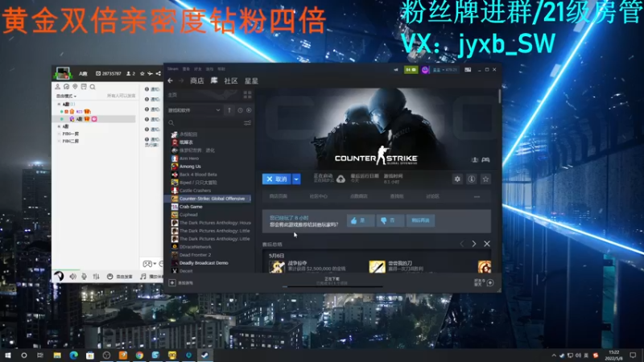
Task: Open the 社区 (Community) tab in Steam
Action: 231,81
